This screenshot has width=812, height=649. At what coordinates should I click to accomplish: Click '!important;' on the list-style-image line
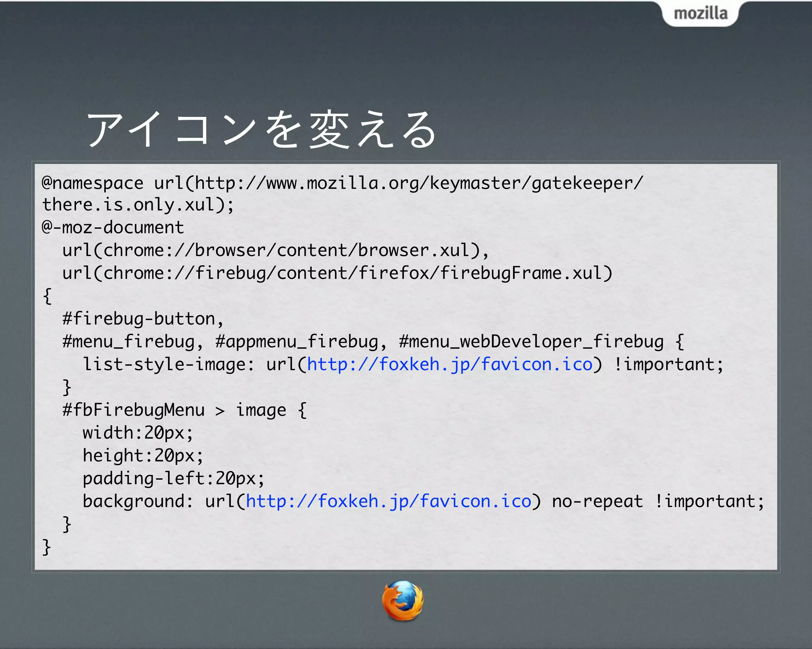click(x=668, y=365)
